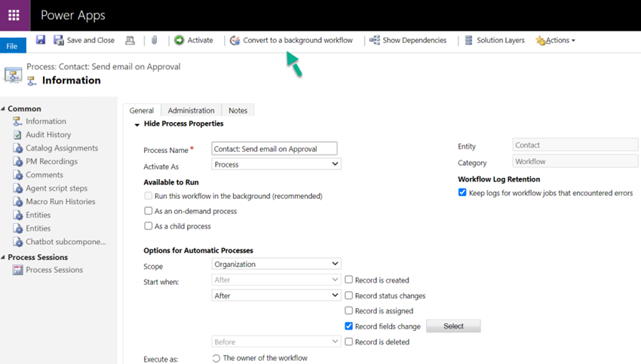
Task: Click the Actions star icon
Action: coord(541,41)
